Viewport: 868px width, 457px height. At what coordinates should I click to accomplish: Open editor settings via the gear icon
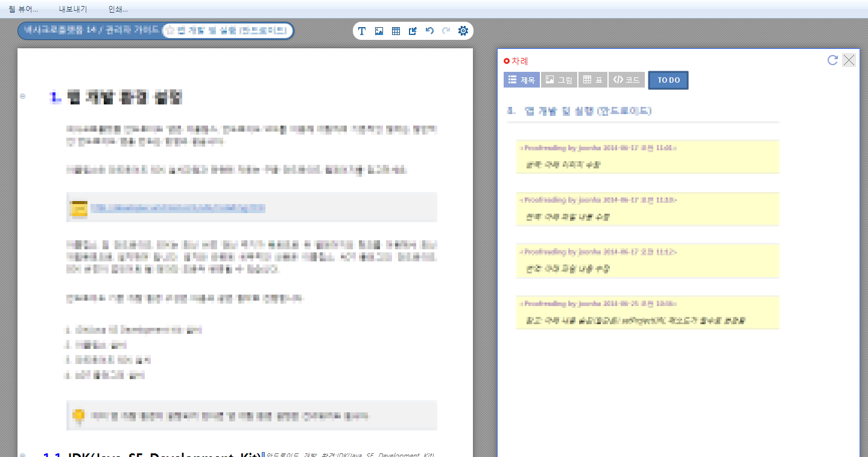click(x=463, y=31)
